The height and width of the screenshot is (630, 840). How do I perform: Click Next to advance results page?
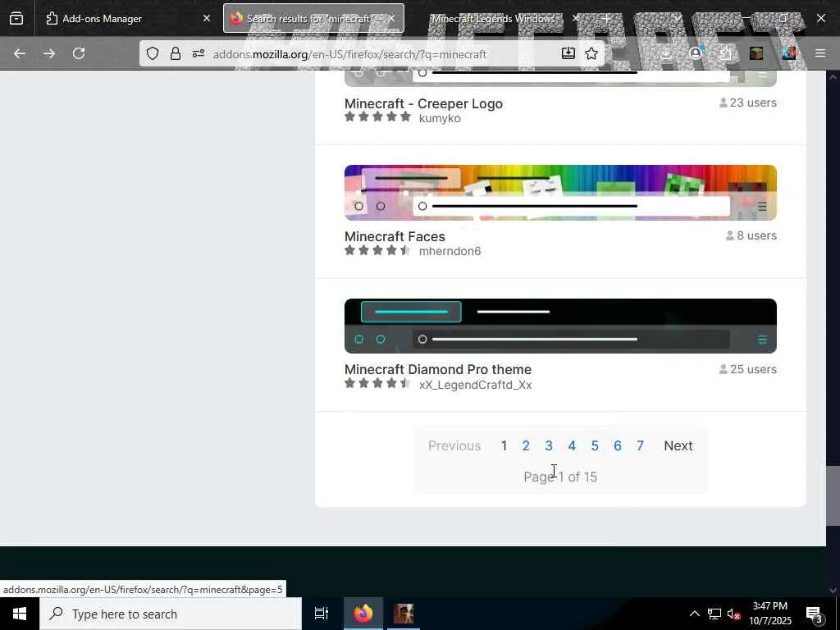click(x=678, y=445)
